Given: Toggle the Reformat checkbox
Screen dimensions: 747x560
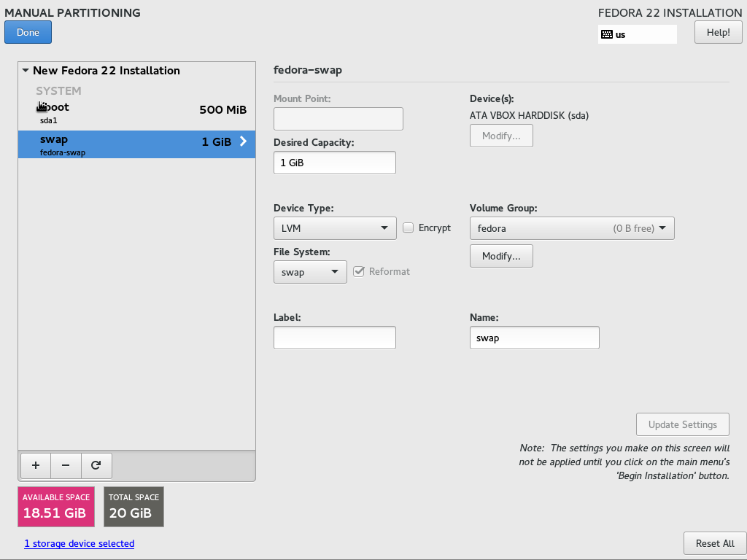Looking at the screenshot, I should (x=358, y=272).
